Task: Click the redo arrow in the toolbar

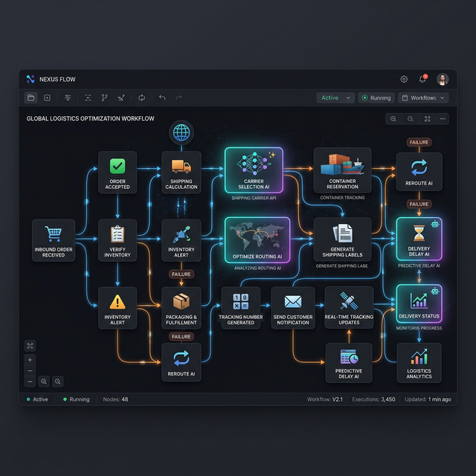Action: coord(179,97)
